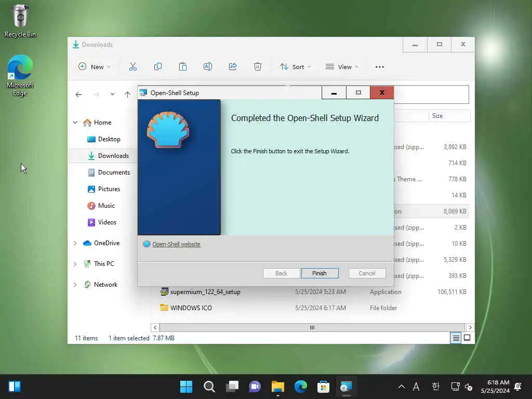
Task: Click the Open-Shell installer taskbar icon
Action: coord(346,387)
